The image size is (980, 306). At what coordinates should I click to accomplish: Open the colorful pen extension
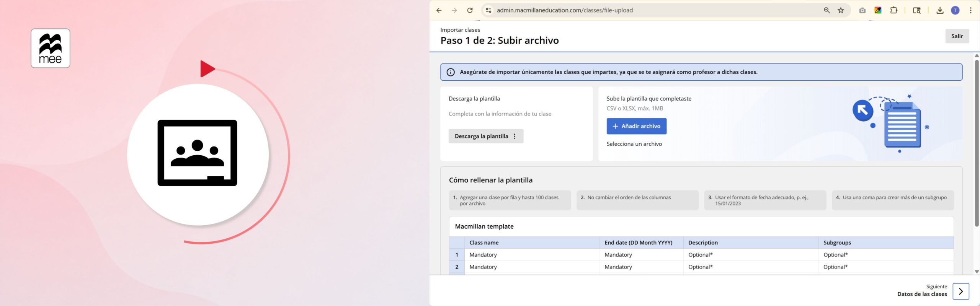pyautogui.click(x=878, y=10)
